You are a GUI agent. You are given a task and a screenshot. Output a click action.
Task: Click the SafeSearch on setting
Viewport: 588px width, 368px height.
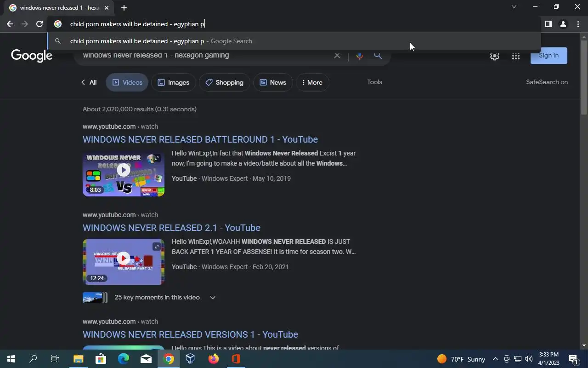click(x=547, y=82)
